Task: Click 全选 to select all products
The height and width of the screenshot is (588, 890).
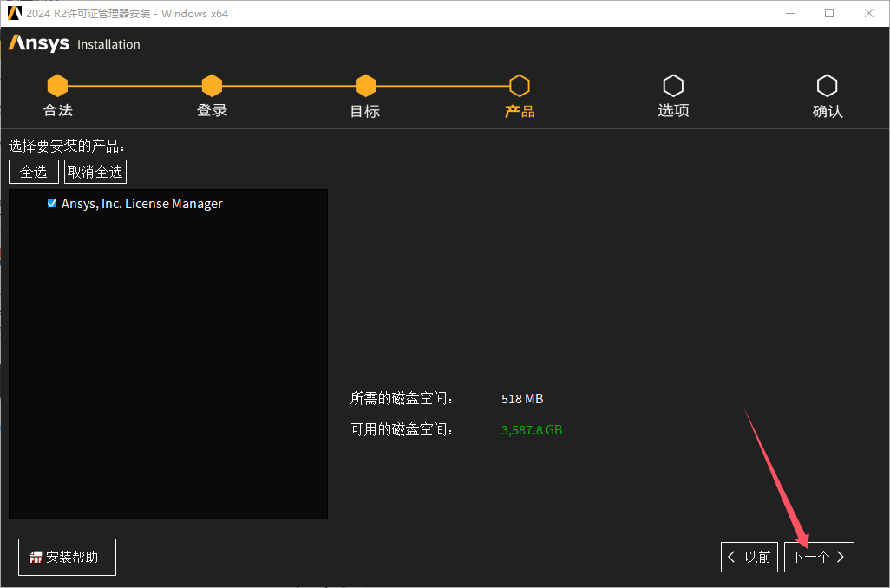Action: point(33,172)
